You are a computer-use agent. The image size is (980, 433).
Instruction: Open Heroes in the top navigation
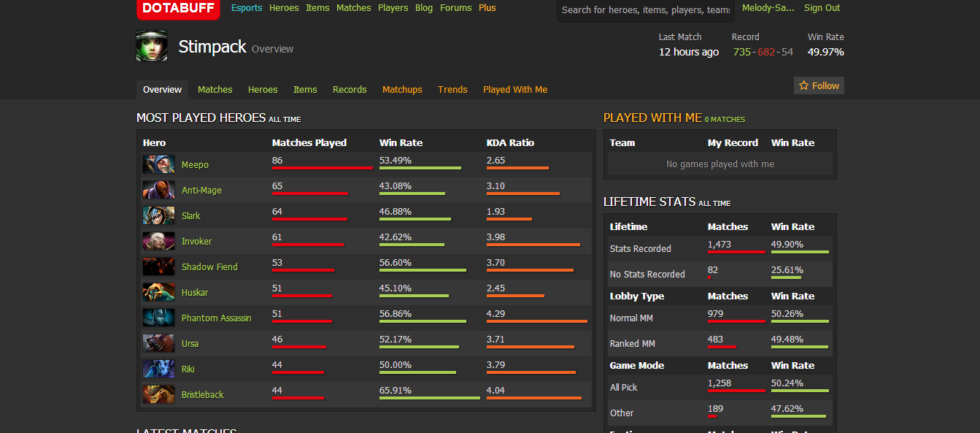click(x=284, y=8)
